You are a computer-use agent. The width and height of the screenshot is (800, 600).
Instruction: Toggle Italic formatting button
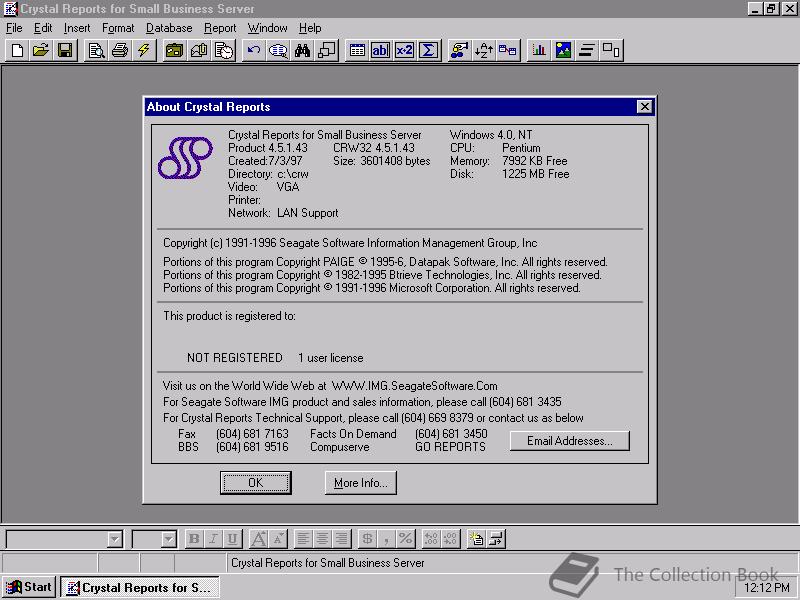(213, 539)
